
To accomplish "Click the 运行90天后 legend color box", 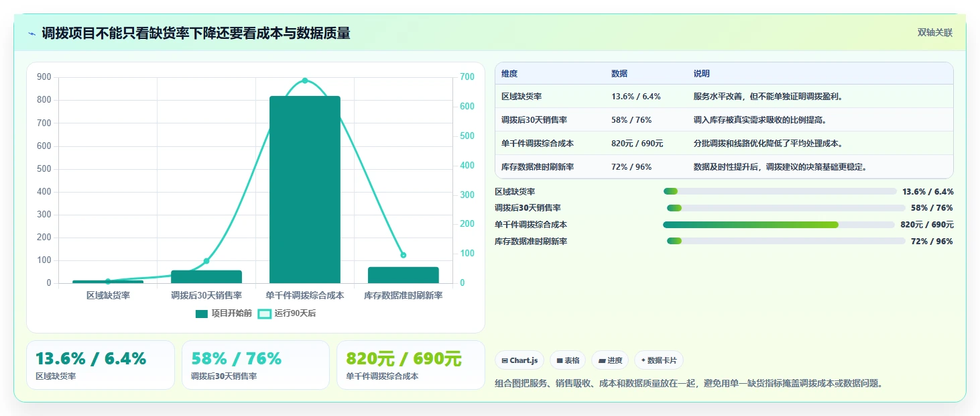I will 265,313.
